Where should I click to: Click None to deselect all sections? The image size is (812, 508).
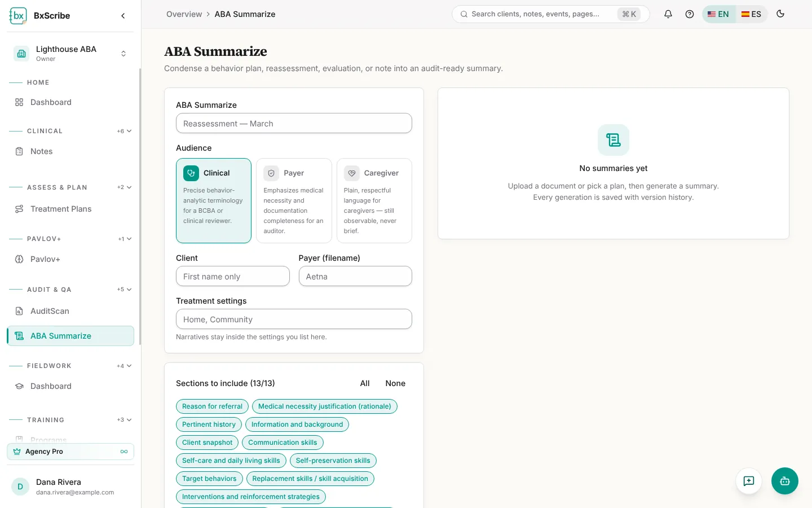395,383
